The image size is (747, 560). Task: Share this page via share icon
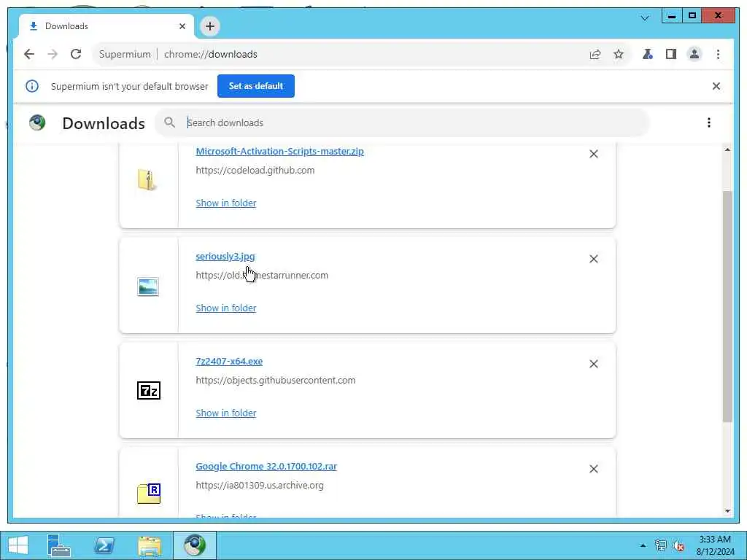pos(595,54)
